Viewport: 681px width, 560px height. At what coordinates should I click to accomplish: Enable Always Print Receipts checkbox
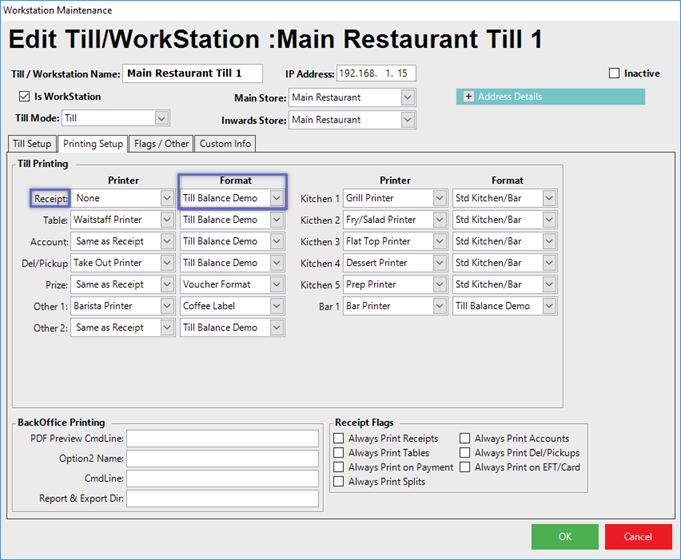[x=339, y=439]
